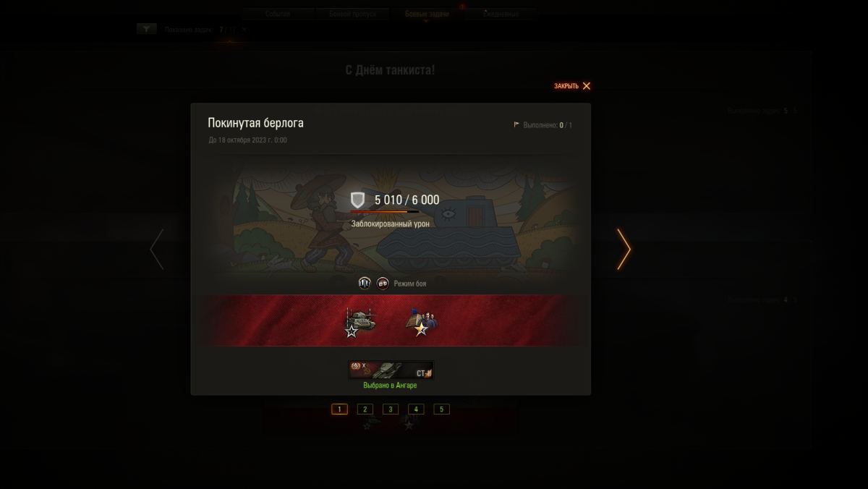868x489 pixels.
Task: Click the random battle mode icon
Action: [365, 284]
